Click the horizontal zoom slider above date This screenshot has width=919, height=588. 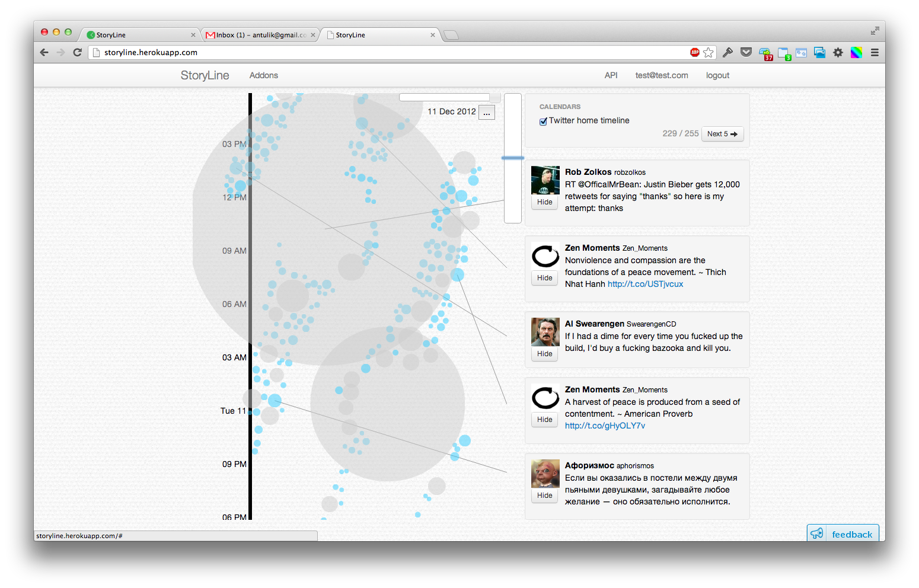[x=449, y=97]
